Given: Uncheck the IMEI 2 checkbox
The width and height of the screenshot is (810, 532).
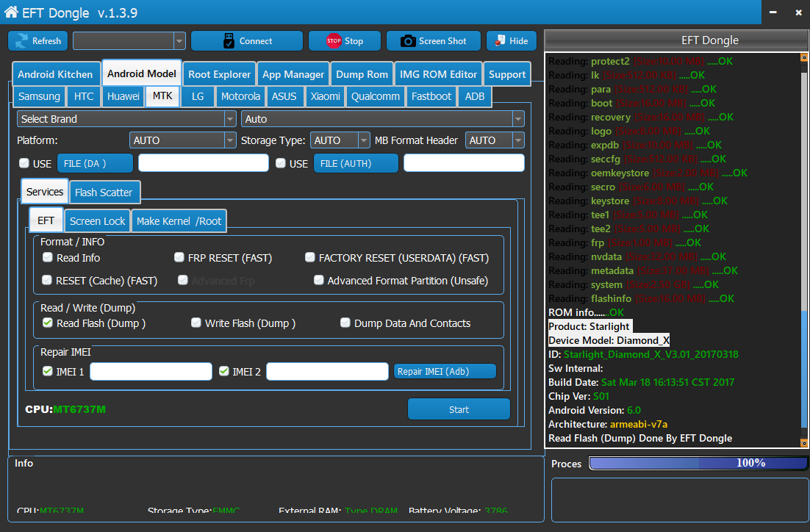Looking at the screenshot, I should click(223, 371).
